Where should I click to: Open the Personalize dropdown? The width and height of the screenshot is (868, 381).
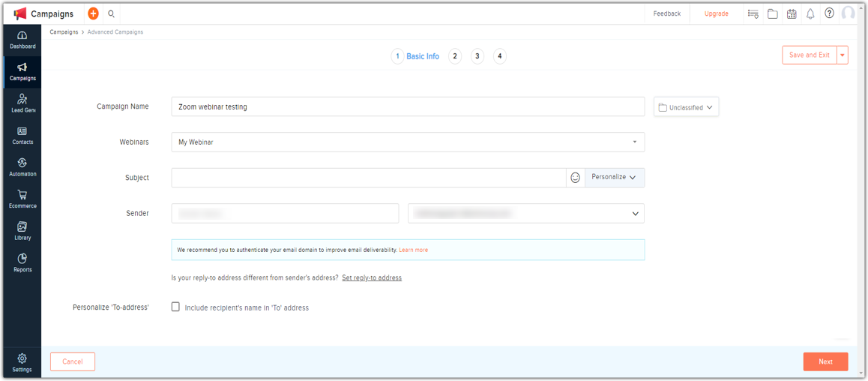[615, 177]
